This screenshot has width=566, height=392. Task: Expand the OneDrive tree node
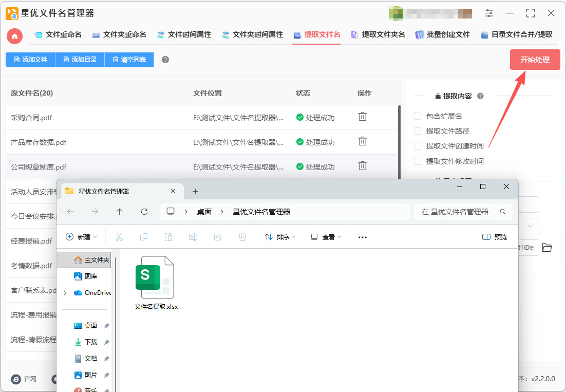pyautogui.click(x=65, y=293)
